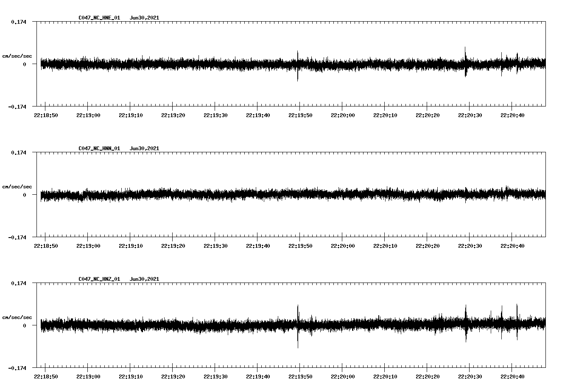The width and height of the screenshot is (576, 392).
Task: Click 22:20:00 time label under HNE plot
Action: pyautogui.click(x=343, y=115)
